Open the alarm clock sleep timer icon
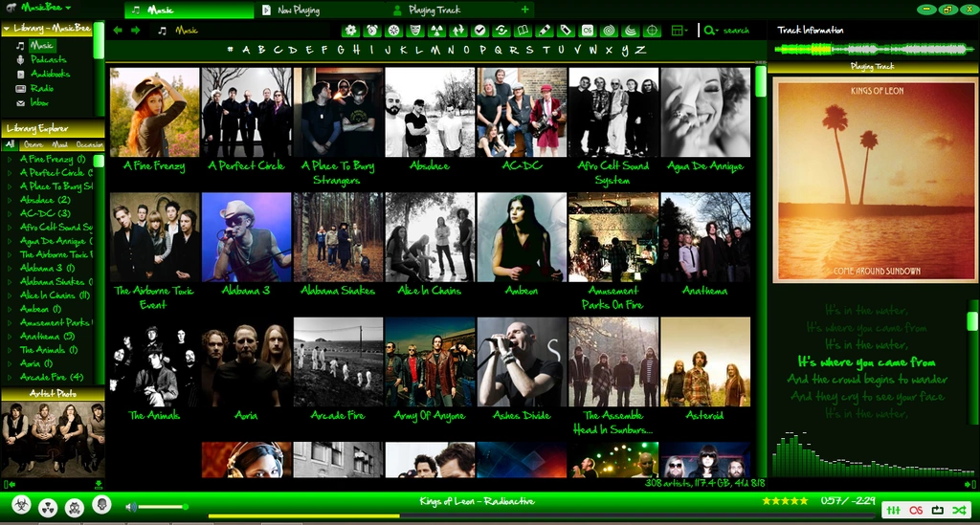This screenshot has height=525, width=980. click(371, 31)
